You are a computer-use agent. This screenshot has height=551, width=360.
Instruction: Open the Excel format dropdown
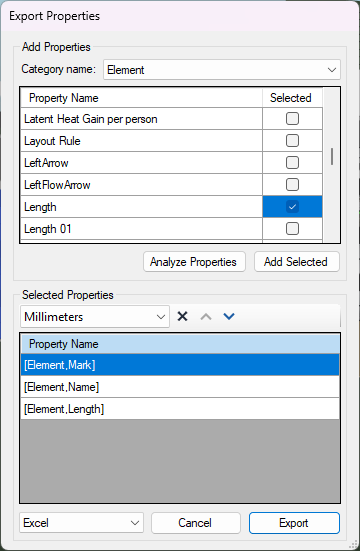coord(81,523)
